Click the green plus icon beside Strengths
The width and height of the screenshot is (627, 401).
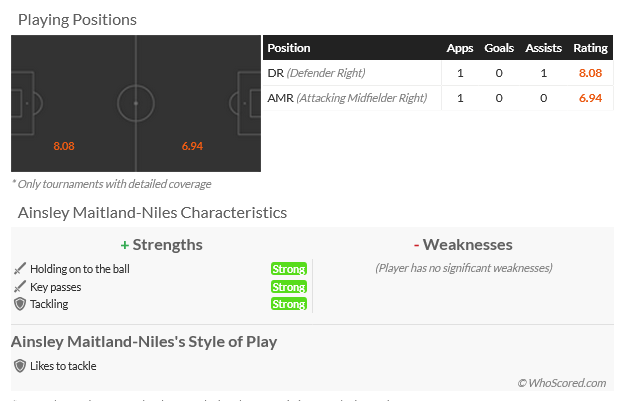tap(125, 245)
